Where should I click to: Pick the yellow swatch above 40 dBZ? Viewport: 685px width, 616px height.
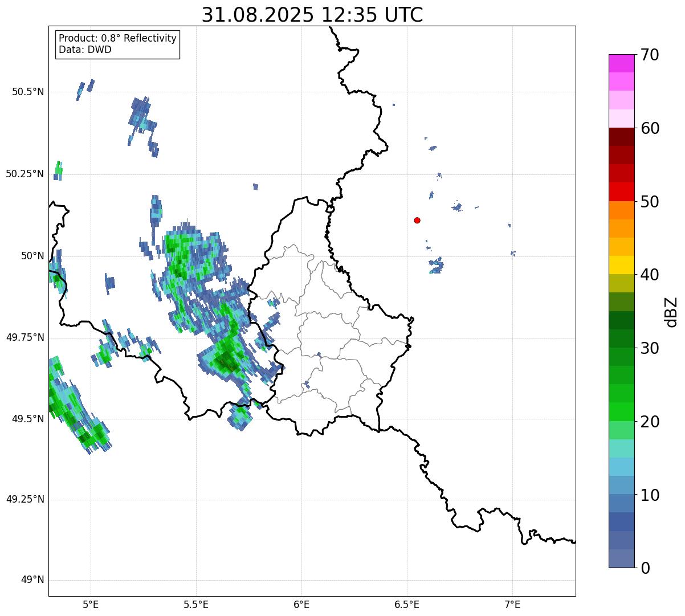(622, 265)
